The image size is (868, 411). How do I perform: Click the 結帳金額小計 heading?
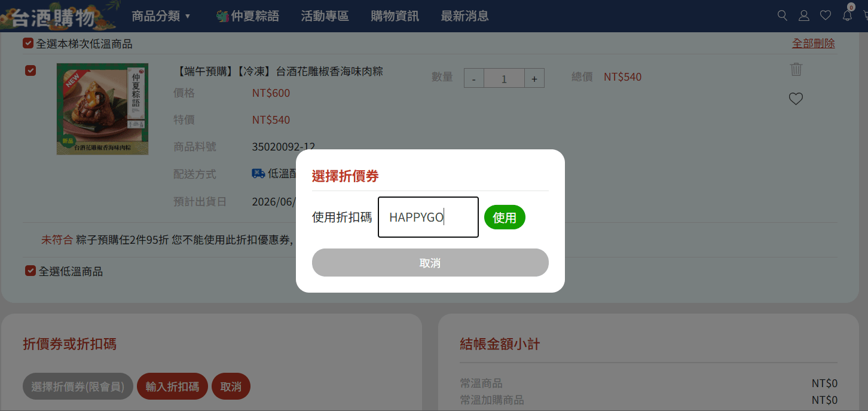click(500, 344)
